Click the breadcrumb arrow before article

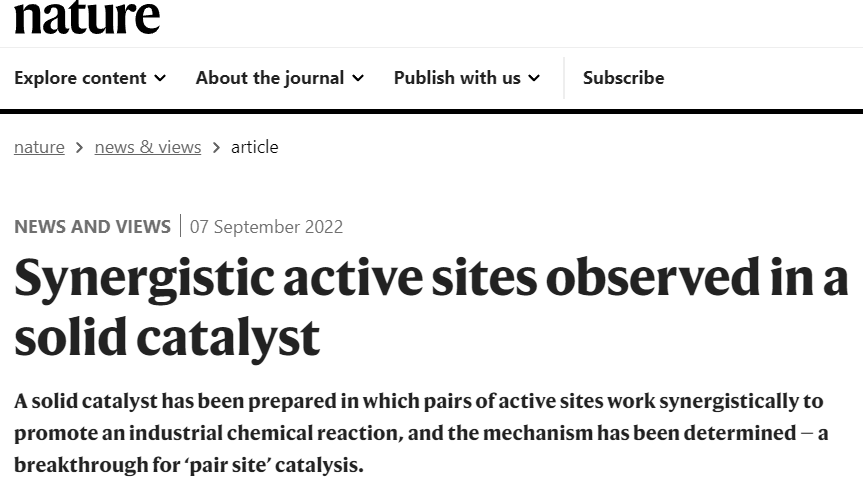216,148
